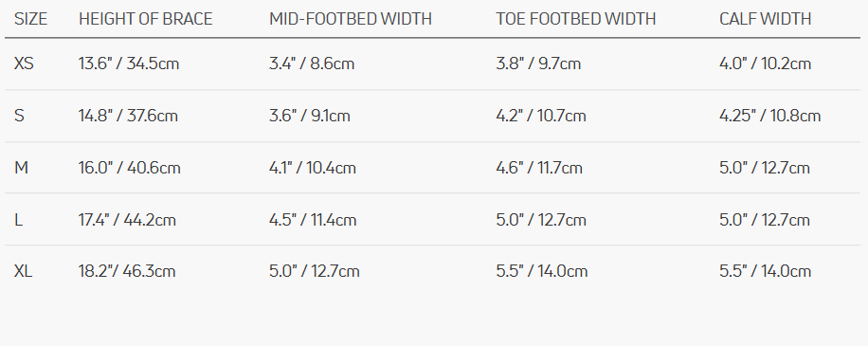This screenshot has height=346, width=868.
Task: Click the 5.0" / 12.7cm XL mid-footbed cell
Action: pyautogui.click(x=315, y=271)
